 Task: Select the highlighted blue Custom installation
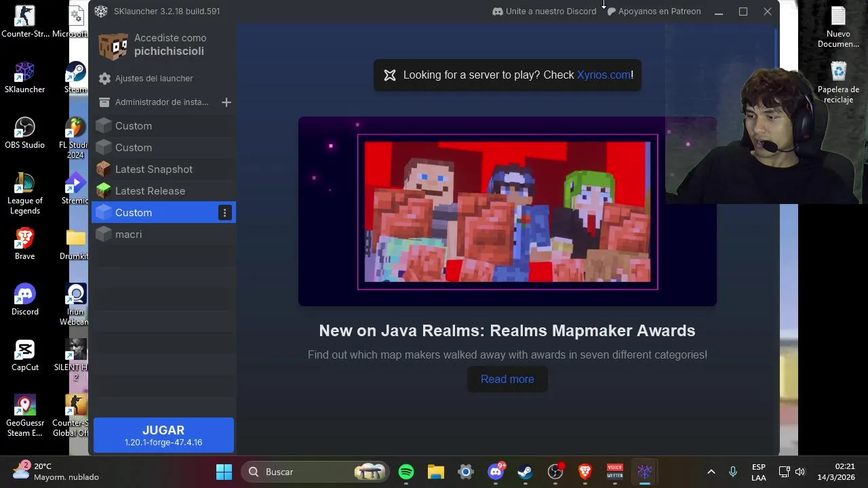tap(163, 213)
